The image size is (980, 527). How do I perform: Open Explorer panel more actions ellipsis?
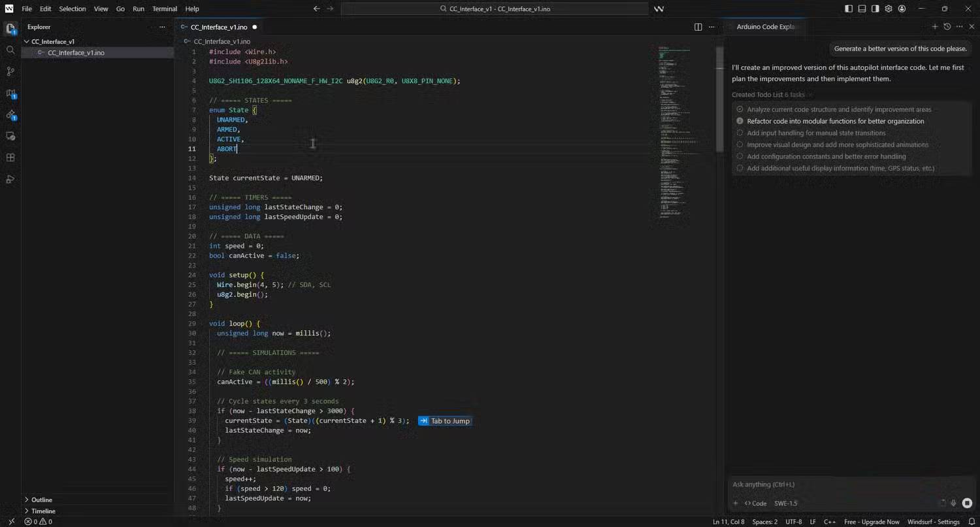click(162, 27)
